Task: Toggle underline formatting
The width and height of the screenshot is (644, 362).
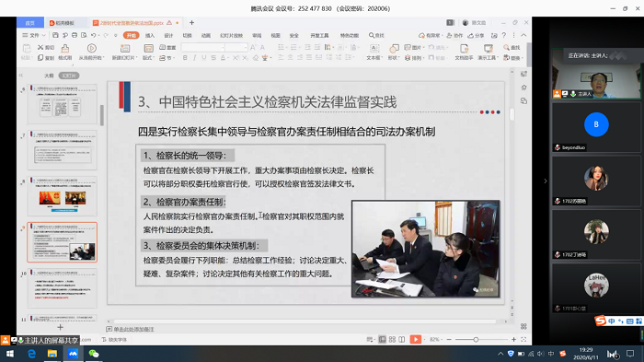Action: [204, 58]
